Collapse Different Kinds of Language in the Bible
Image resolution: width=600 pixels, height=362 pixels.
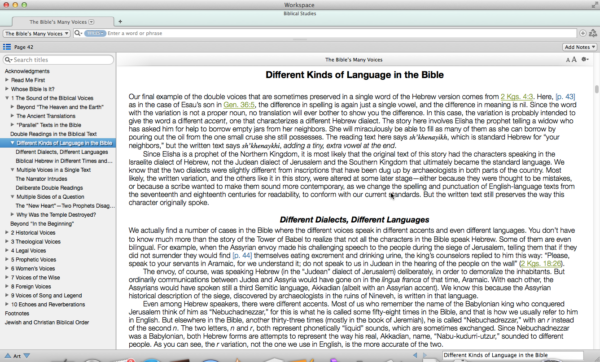click(12, 143)
